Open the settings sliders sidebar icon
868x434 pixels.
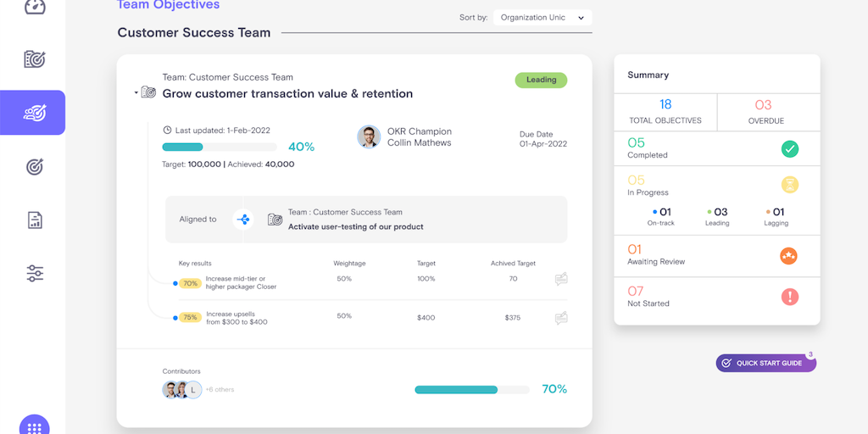[34, 273]
